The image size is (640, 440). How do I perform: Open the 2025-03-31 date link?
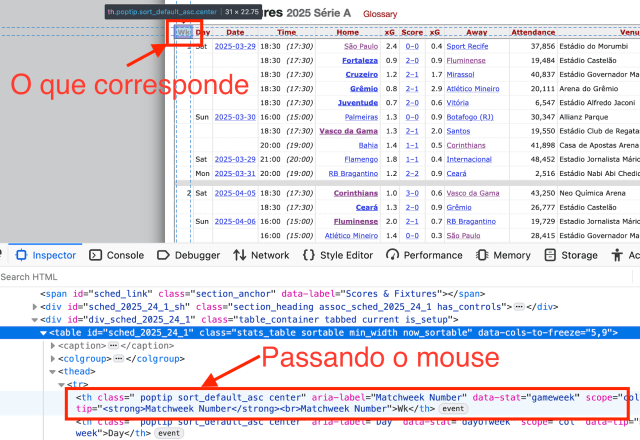click(235, 173)
